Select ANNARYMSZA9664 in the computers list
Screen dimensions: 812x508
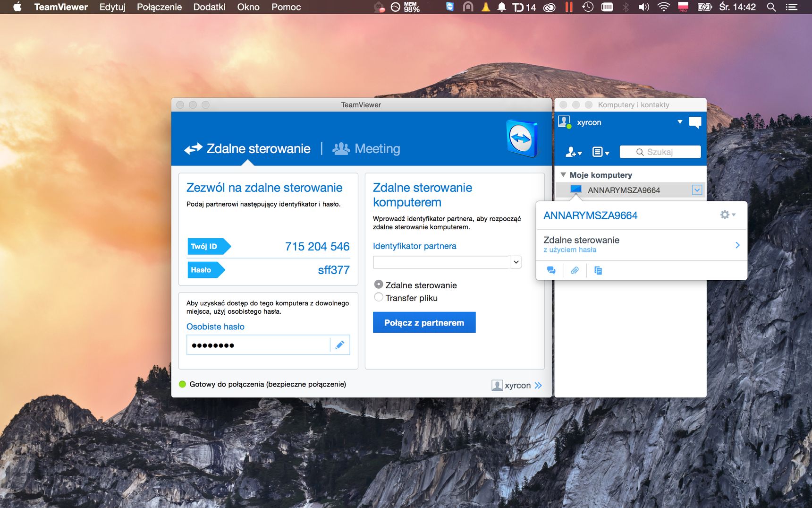[630, 190]
